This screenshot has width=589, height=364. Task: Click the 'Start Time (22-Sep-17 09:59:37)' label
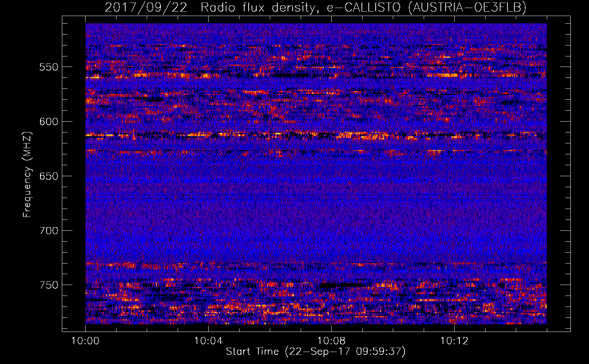(x=316, y=352)
